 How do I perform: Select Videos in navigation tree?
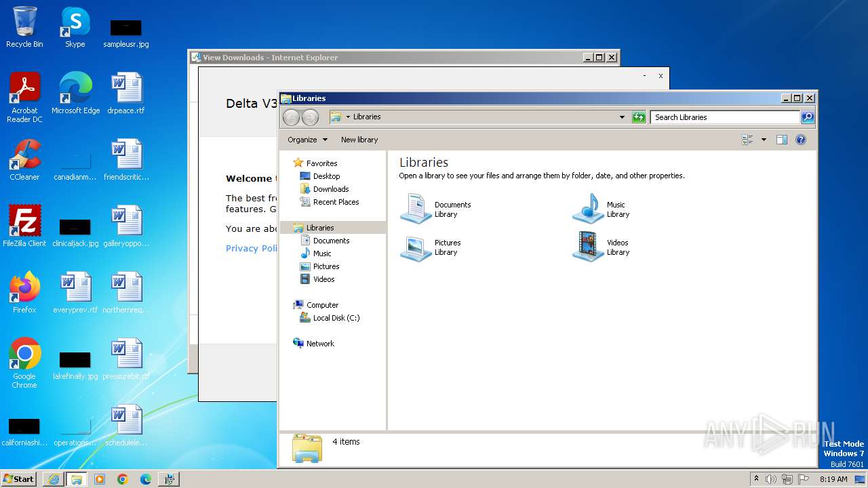tap(323, 279)
